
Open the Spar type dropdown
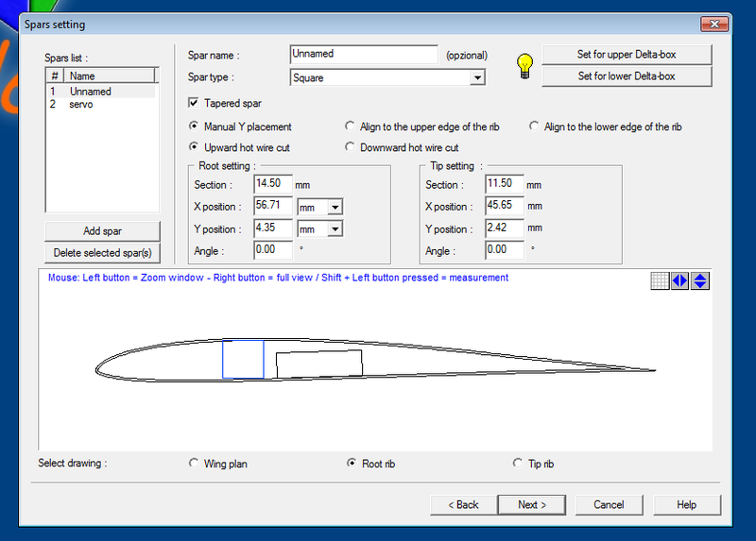[477, 77]
